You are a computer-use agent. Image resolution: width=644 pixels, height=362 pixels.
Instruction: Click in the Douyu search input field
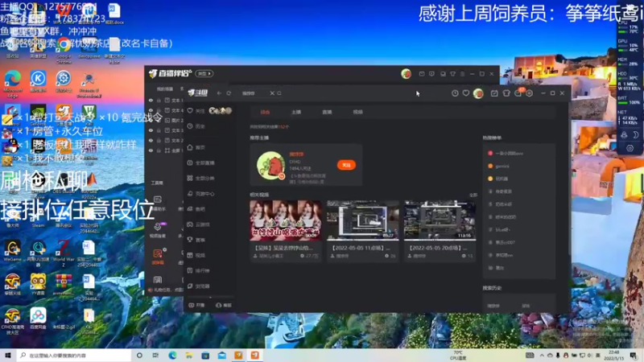[x=254, y=93]
